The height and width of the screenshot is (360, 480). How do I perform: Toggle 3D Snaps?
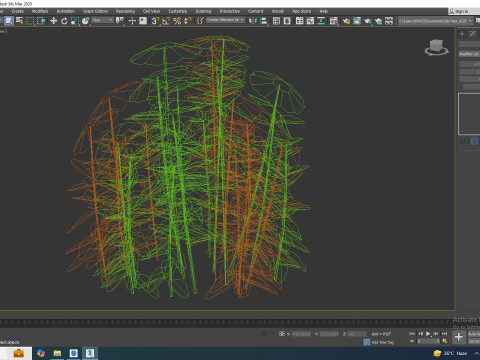tap(155, 21)
